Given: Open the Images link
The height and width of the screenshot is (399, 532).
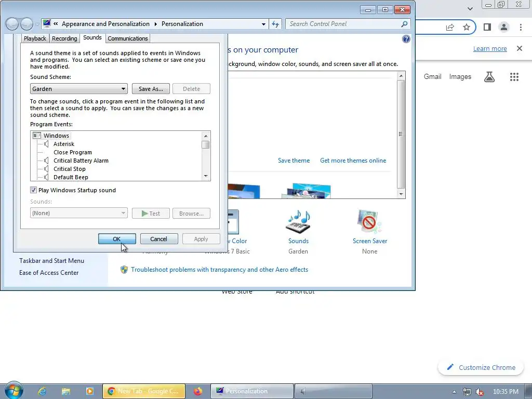Looking at the screenshot, I should (x=460, y=77).
